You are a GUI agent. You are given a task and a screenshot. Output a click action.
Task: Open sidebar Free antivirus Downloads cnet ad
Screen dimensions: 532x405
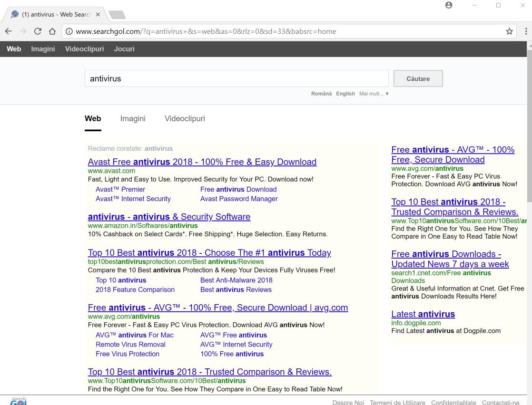click(x=450, y=259)
